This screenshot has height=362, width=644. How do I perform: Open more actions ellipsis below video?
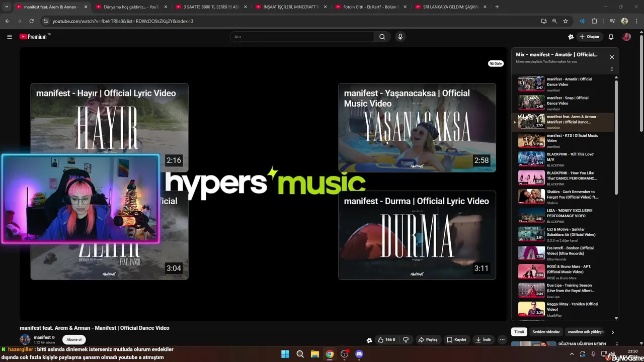tap(502, 339)
